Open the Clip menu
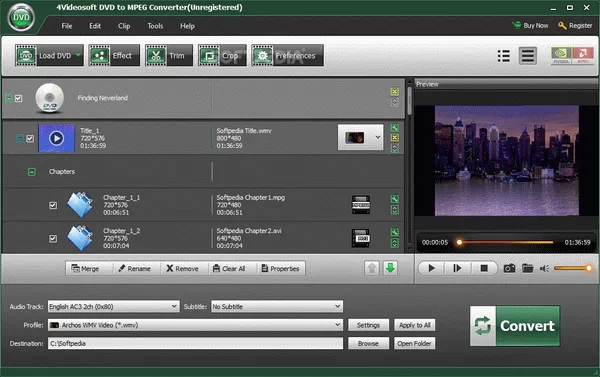 pos(124,26)
